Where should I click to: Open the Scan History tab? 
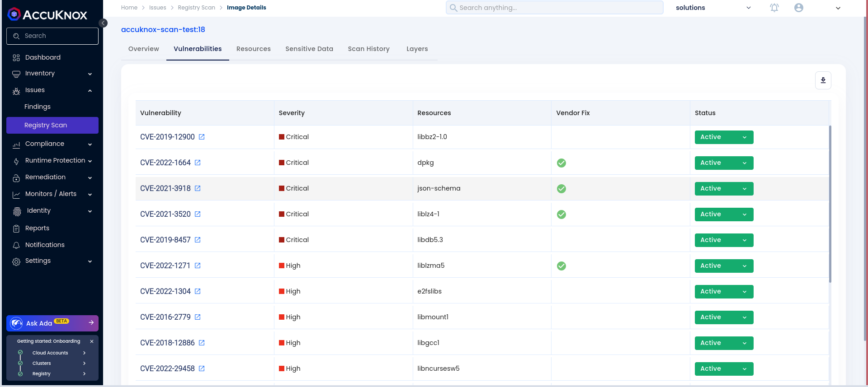pyautogui.click(x=369, y=49)
